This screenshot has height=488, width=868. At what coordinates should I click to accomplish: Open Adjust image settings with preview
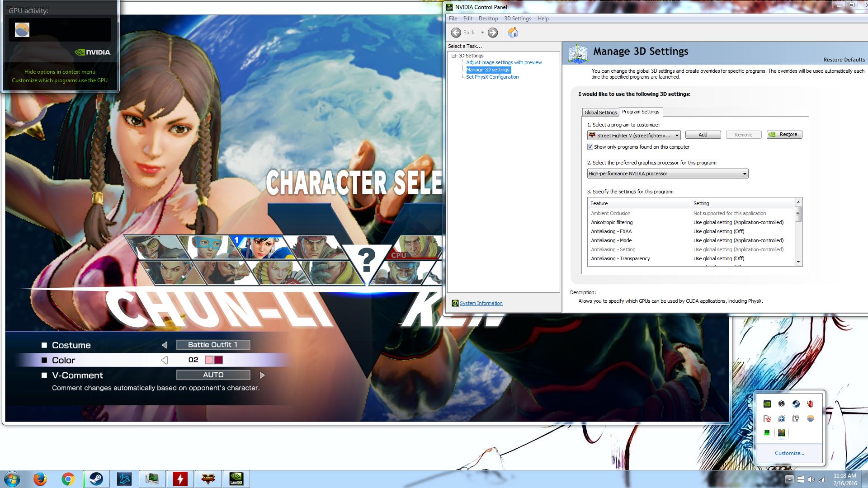coord(504,62)
